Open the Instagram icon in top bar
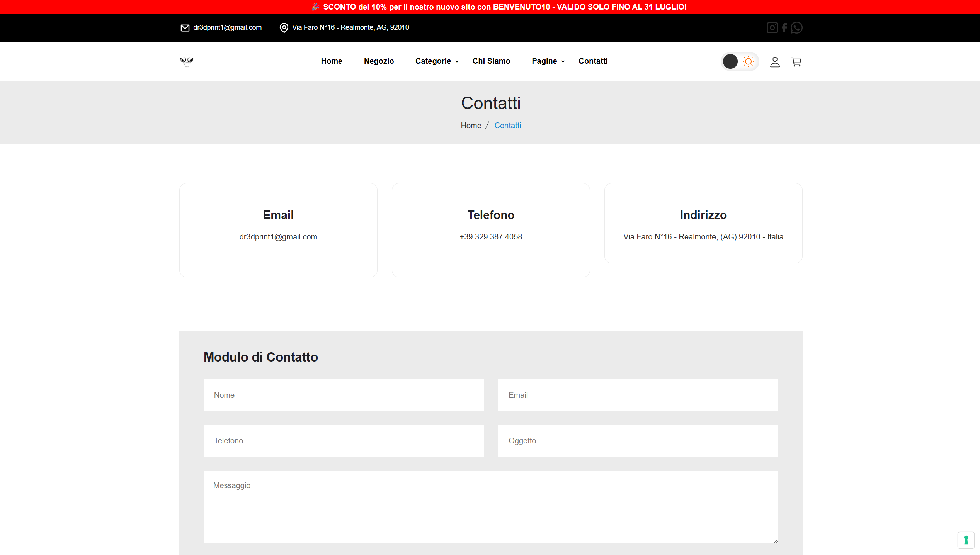Viewport: 980px width, 555px height. pos(772,28)
